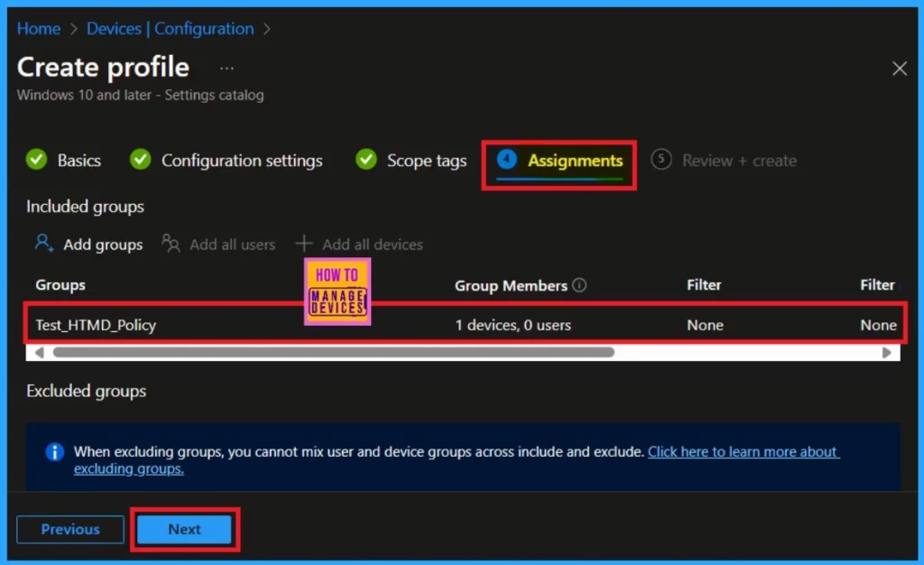924x565 pixels.
Task: Click the first Filter column header
Action: point(704,285)
